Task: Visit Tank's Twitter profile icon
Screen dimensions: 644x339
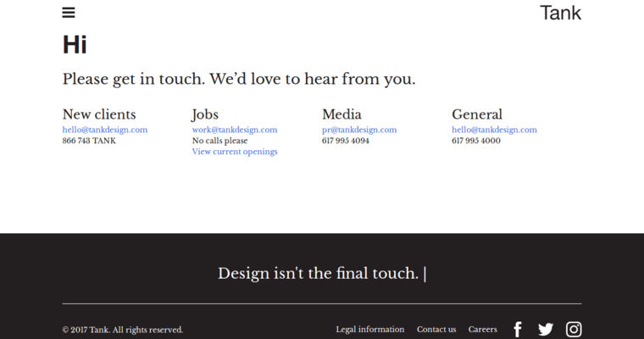Action: (545, 330)
